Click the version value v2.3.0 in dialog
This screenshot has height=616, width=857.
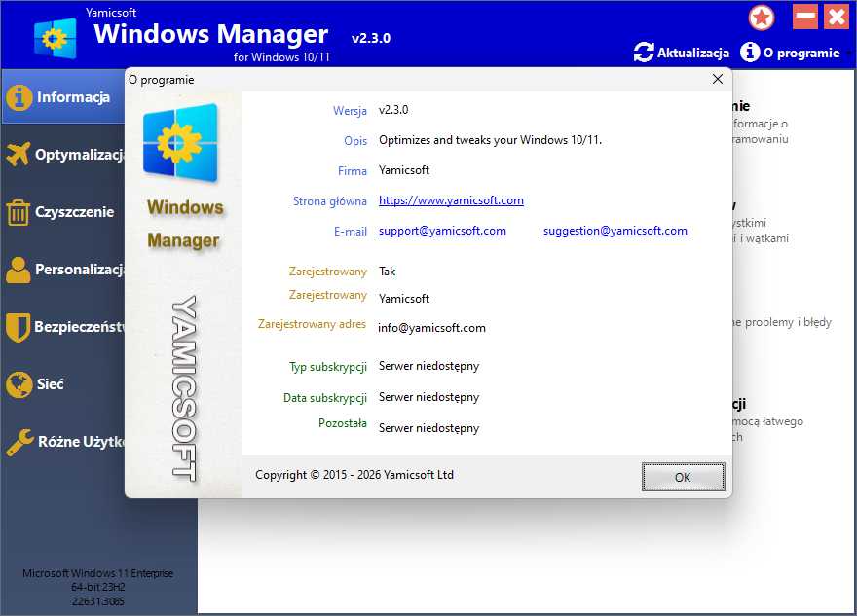coord(393,110)
